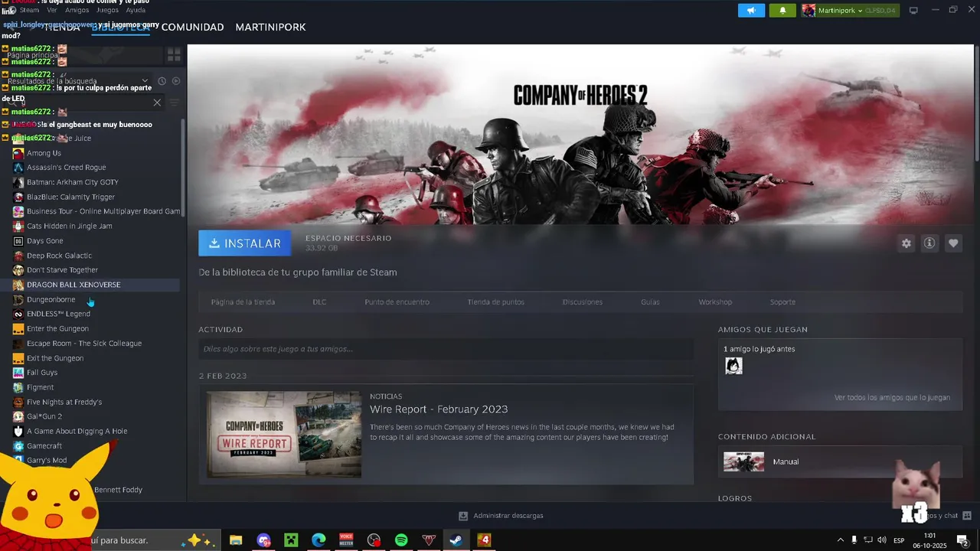The height and width of the screenshot is (551, 980).
Task: Open the Discusiones tab
Action: [582, 302]
